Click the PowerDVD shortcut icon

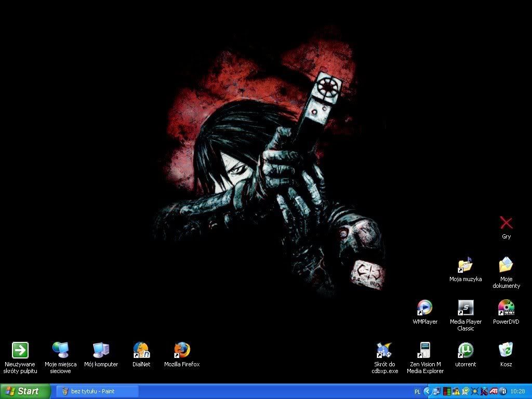coord(506,308)
